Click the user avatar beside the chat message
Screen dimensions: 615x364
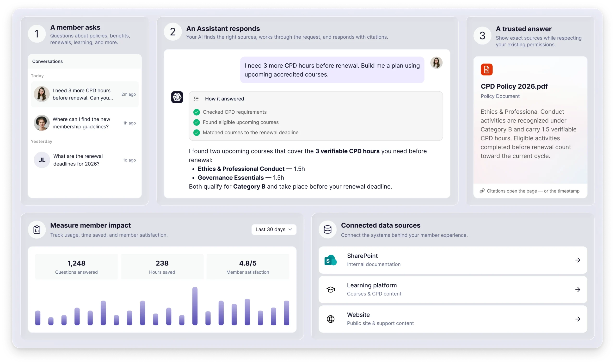436,63
